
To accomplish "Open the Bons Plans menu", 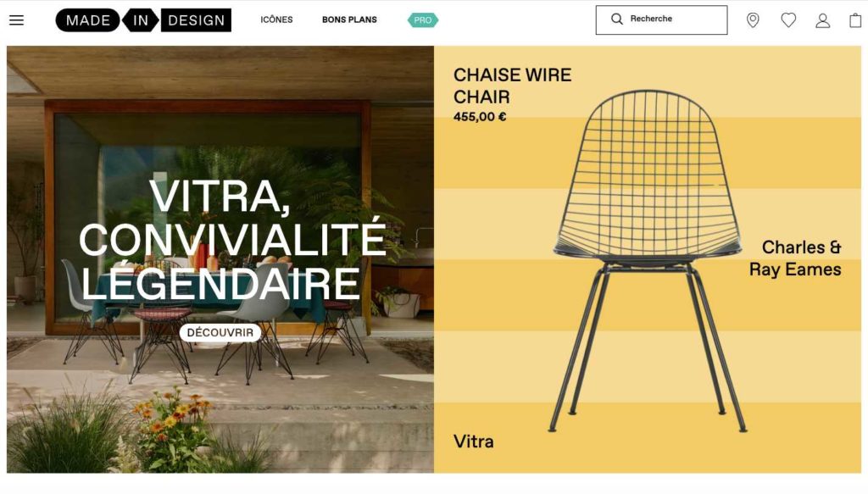I will (x=349, y=20).
